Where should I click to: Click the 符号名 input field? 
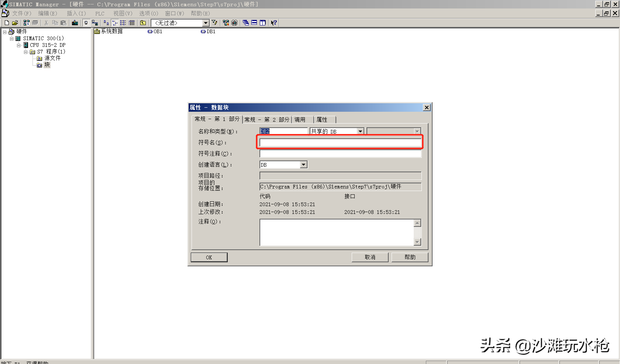coord(340,142)
